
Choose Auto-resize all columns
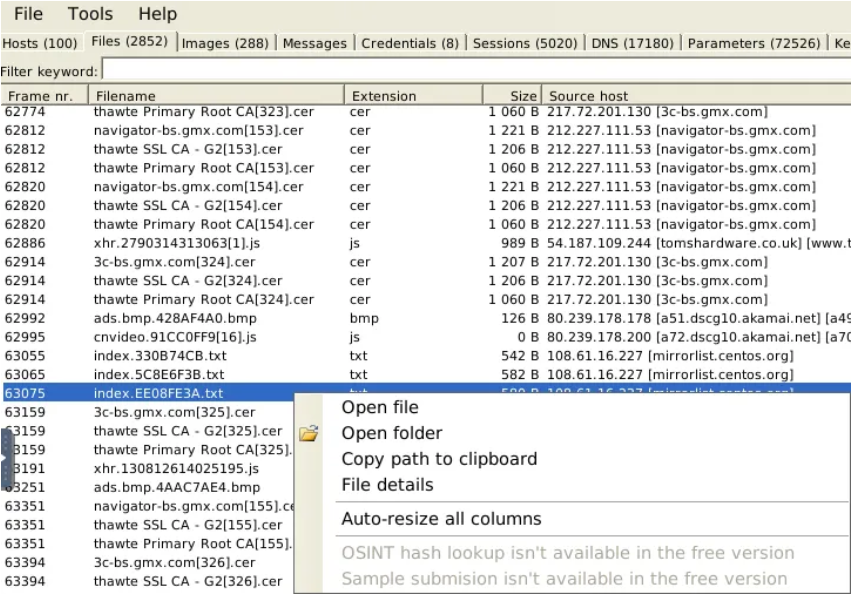(441, 519)
